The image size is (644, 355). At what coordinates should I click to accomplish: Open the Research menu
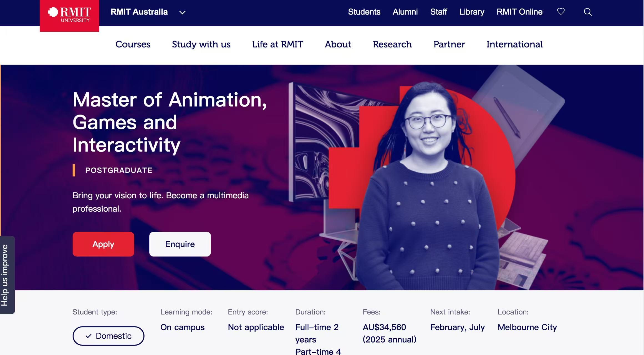pos(392,44)
